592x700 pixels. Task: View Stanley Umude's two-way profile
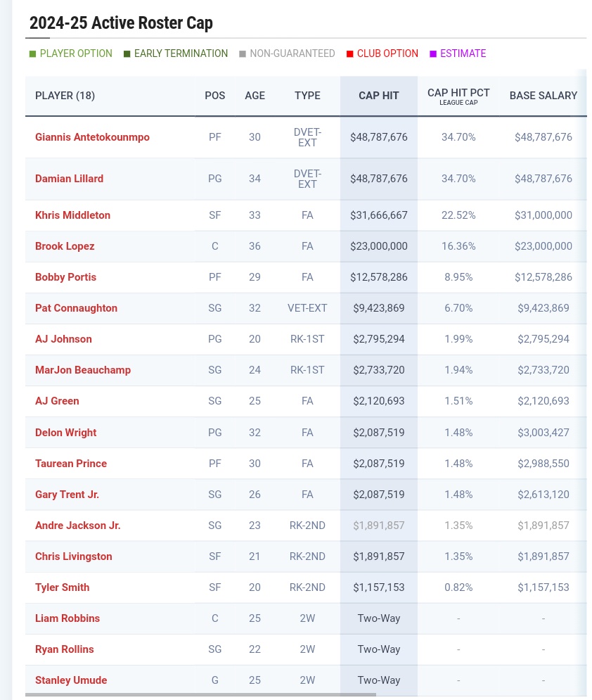tap(71, 680)
